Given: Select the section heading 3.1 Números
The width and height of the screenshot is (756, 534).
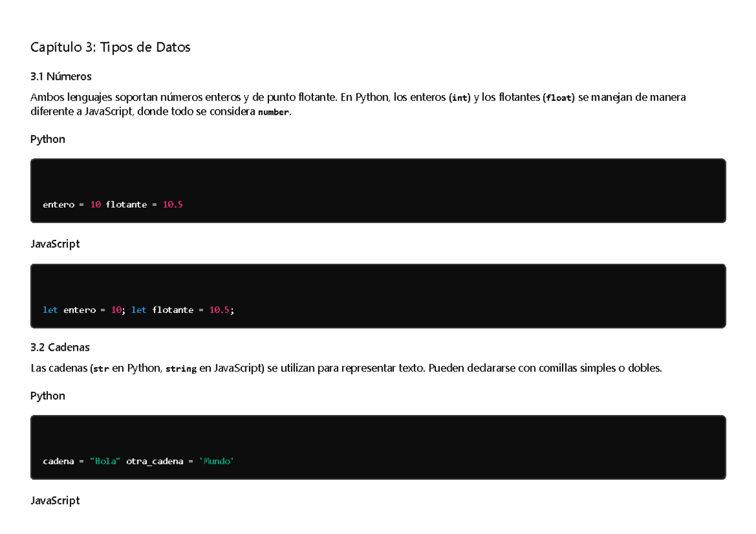Looking at the screenshot, I should coord(60,76).
